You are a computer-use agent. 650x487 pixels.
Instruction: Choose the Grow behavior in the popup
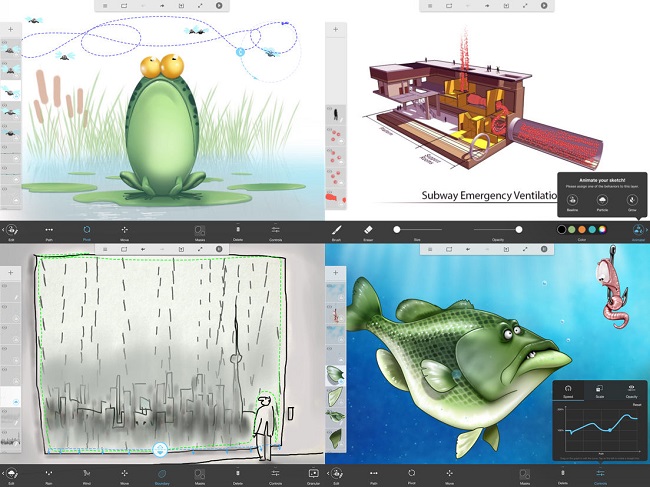tap(630, 198)
